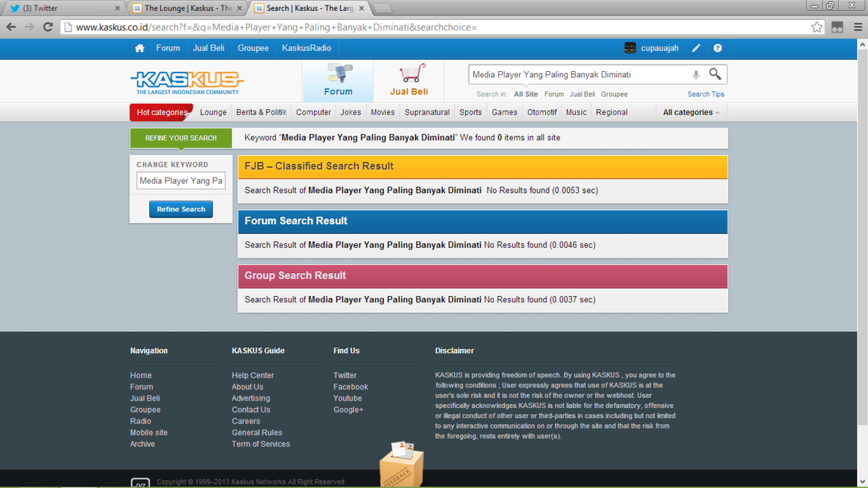
Task: Open the Berita & Politik category
Action: (262, 113)
